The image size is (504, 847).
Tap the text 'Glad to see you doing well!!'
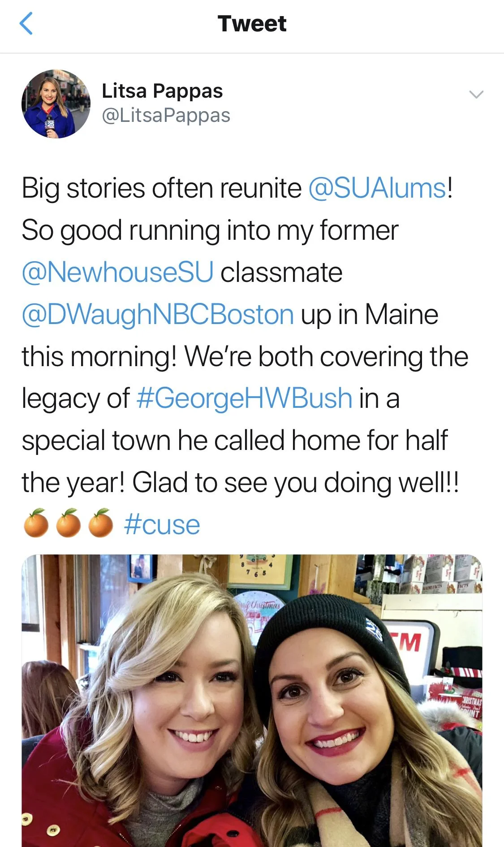[296, 483]
